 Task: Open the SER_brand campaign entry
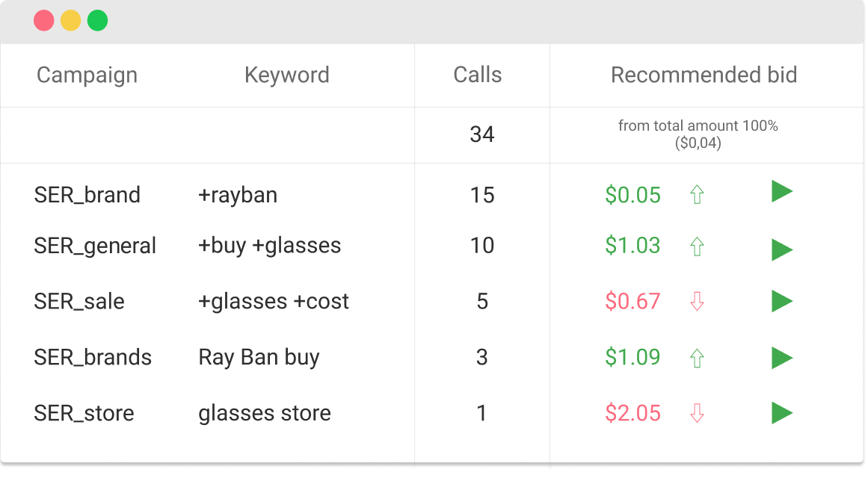click(x=87, y=195)
